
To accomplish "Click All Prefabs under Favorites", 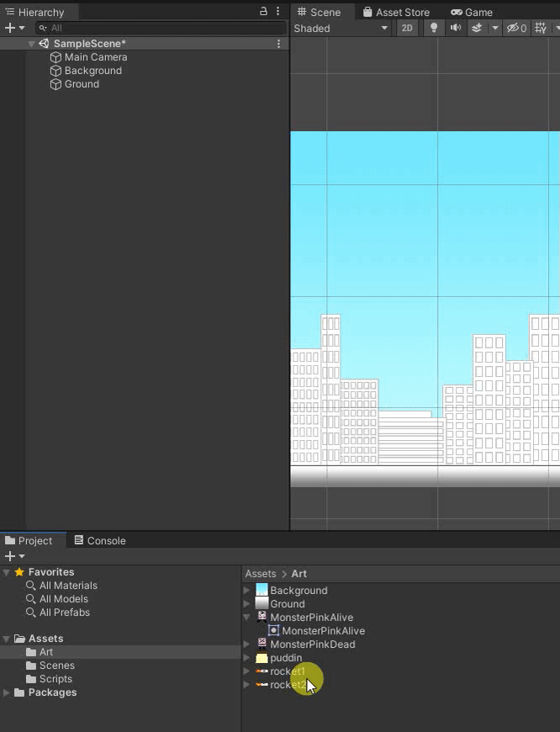I will point(64,613).
